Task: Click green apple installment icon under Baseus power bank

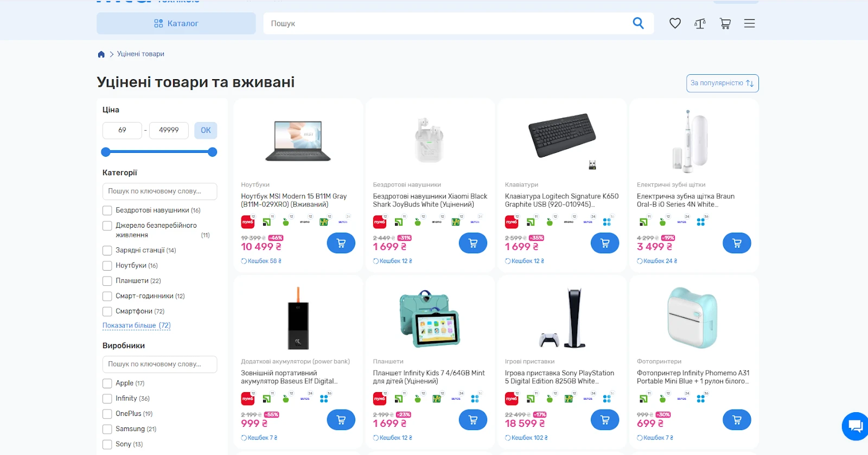Action: pyautogui.click(x=285, y=399)
